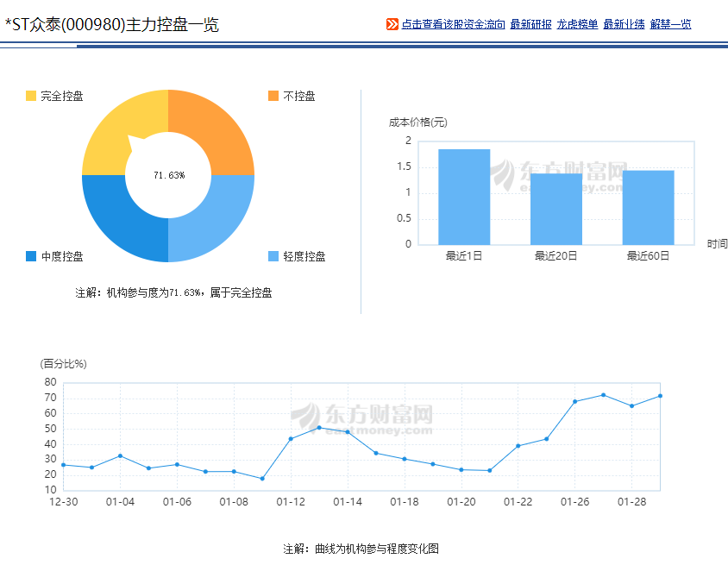
Task: Click the line chart point at 01-06
Action: [x=177, y=464]
